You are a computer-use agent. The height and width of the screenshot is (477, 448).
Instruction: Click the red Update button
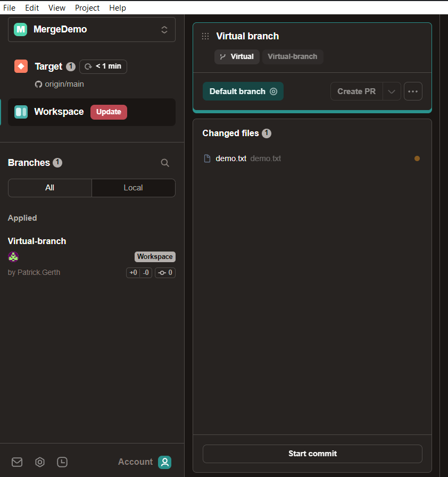coord(109,112)
